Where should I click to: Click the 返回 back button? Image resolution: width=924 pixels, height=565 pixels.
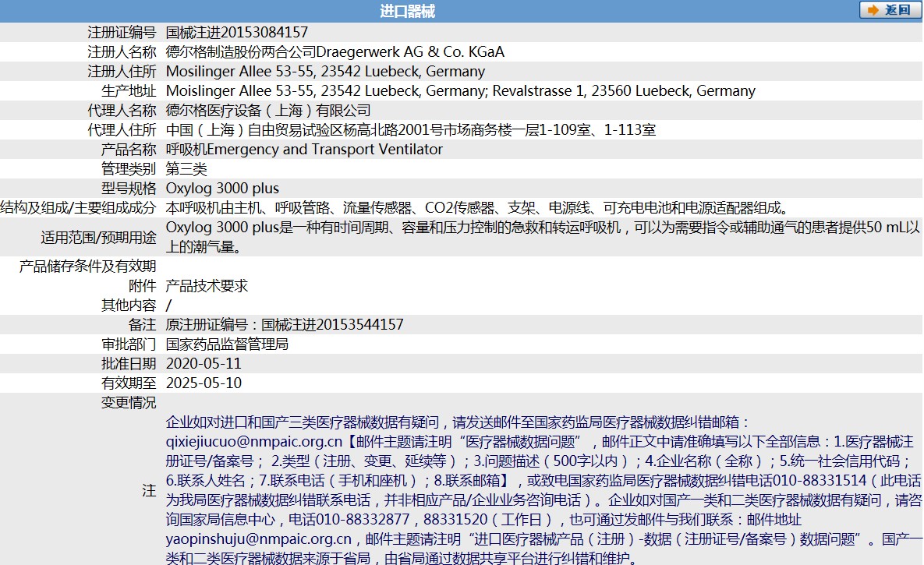point(890,10)
